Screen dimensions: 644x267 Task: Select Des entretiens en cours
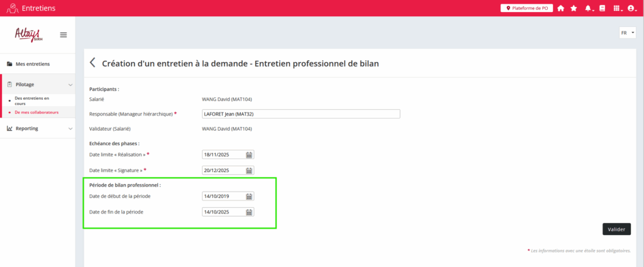[x=31, y=101]
